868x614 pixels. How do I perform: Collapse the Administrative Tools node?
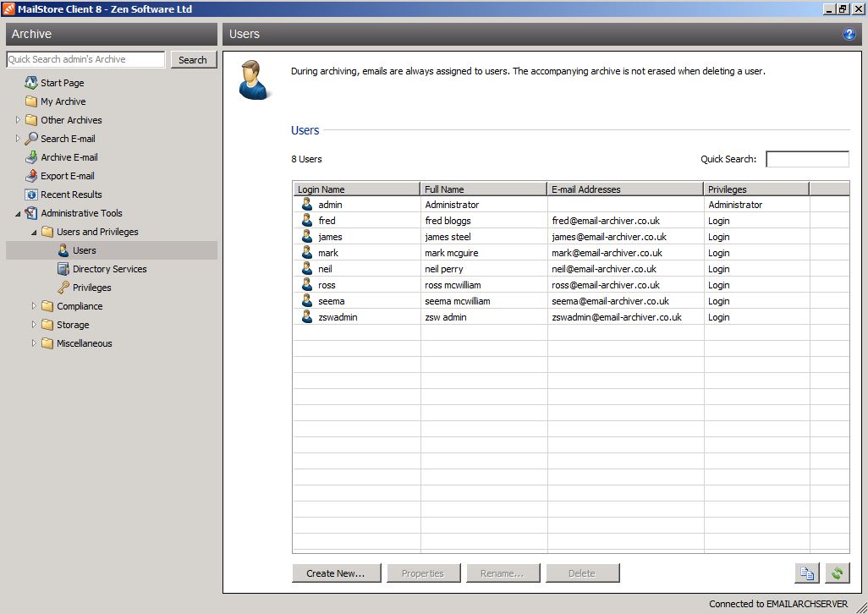pos(18,213)
